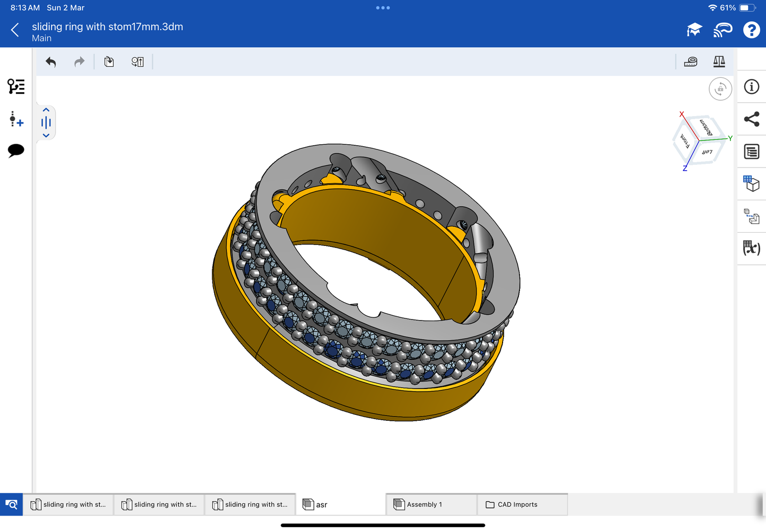Viewport: 766px width, 532px height.
Task: Click the down chevron on panel handle
Action: click(x=46, y=136)
